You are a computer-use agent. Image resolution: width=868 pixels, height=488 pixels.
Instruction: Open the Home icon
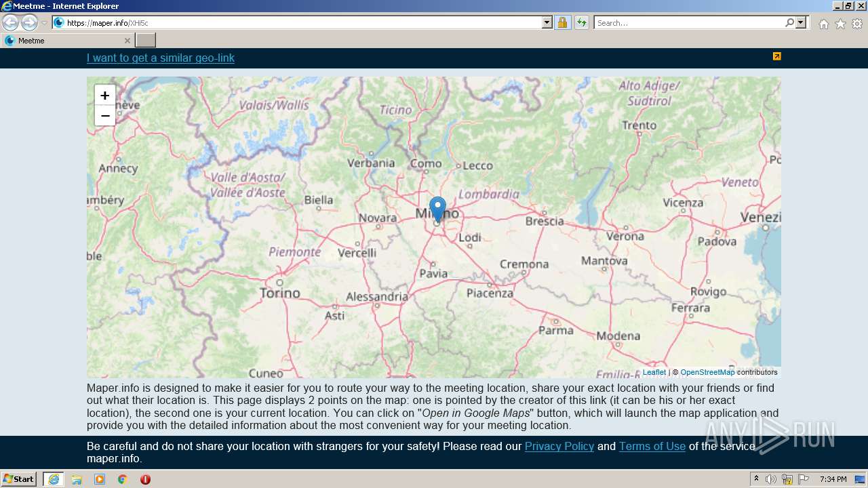(x=823, y=24)
